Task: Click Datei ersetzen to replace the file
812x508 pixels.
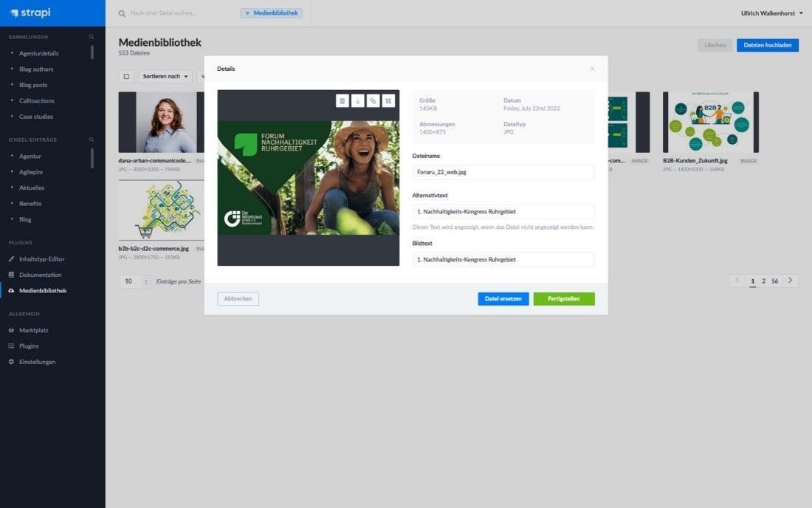Action: pos(503,298)
